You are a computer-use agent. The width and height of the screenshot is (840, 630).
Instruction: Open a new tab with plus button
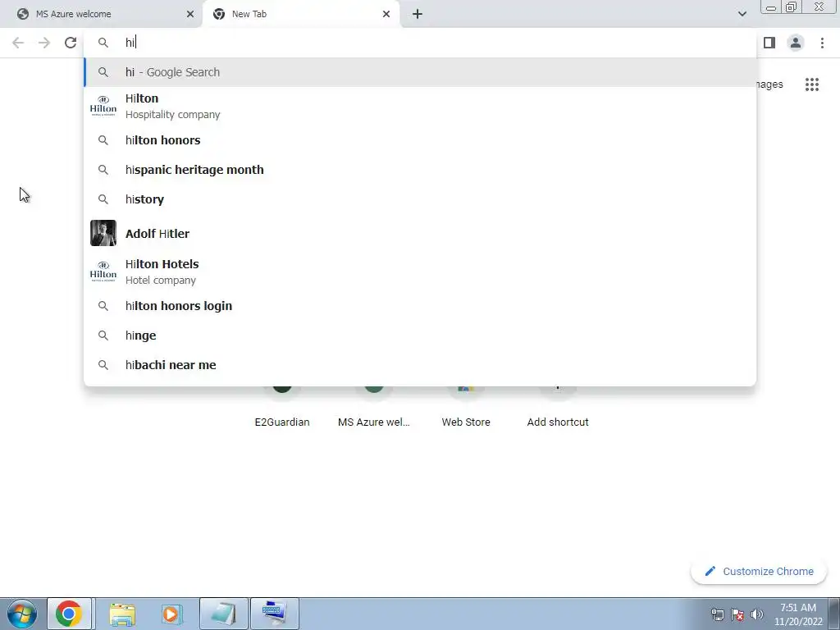[x=418, y=14]
